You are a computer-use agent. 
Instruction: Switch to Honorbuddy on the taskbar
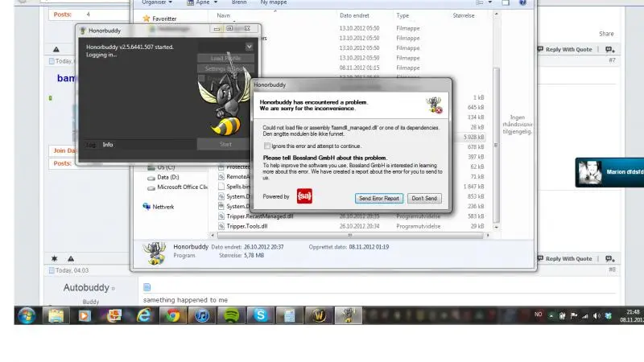coord(349,315)
